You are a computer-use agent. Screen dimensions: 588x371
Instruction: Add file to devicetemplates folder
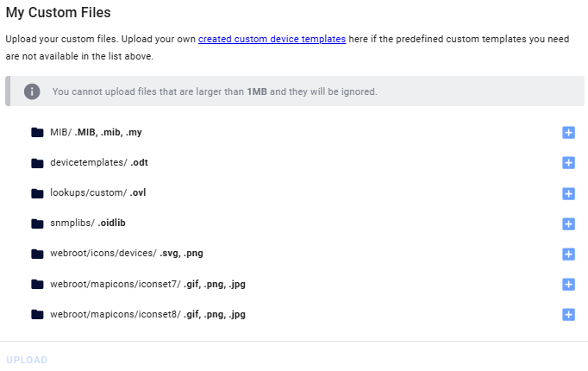[568, 163]
